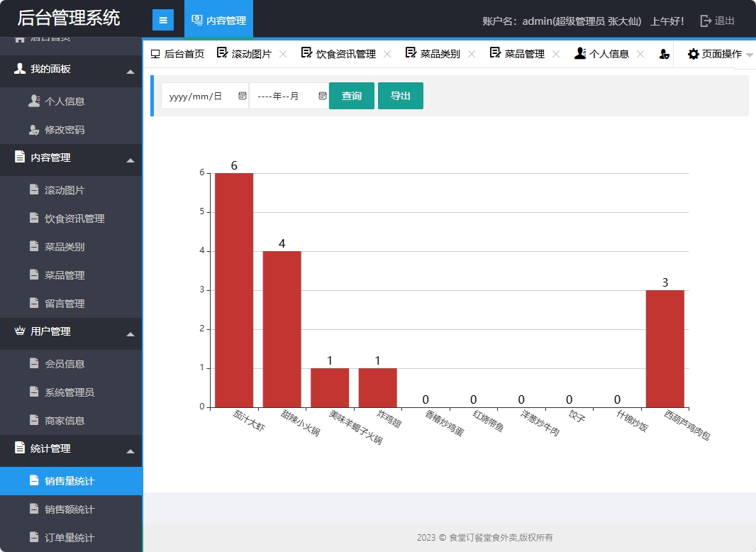
Task: Open 修改密码 in the sidebar
Action: pos(65,130)
